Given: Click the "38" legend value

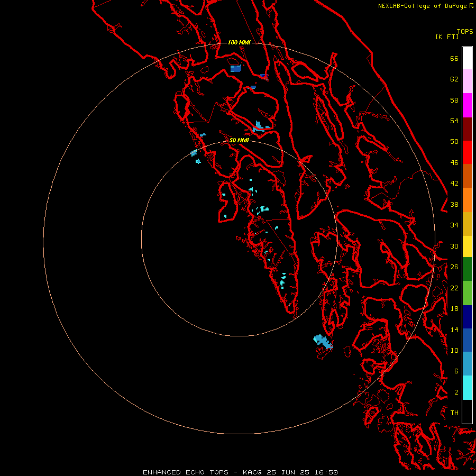Looking at the screenshot, I should click(454, 205).
